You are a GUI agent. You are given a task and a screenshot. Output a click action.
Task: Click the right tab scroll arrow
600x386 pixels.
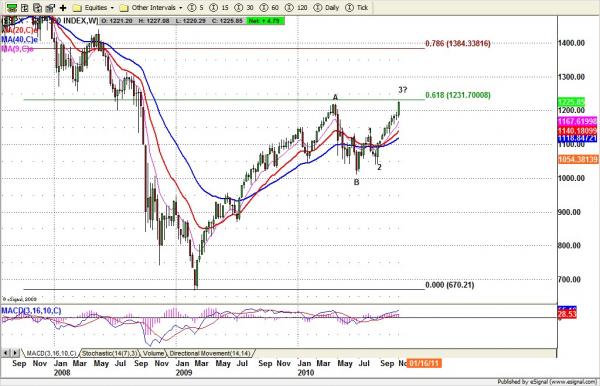coord(15,353)
